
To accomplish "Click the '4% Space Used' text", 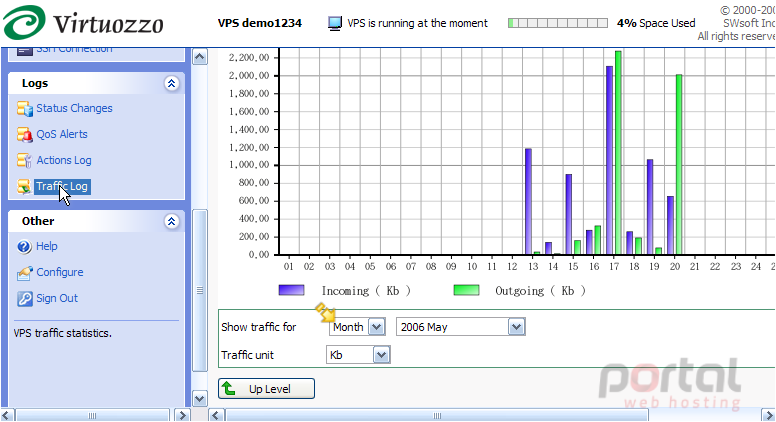I will click(656, 23).
